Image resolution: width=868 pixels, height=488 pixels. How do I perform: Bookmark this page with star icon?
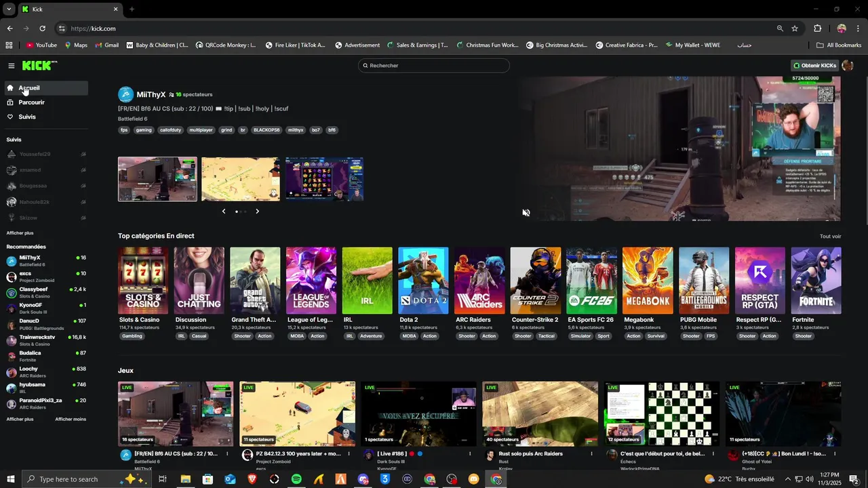795,28
